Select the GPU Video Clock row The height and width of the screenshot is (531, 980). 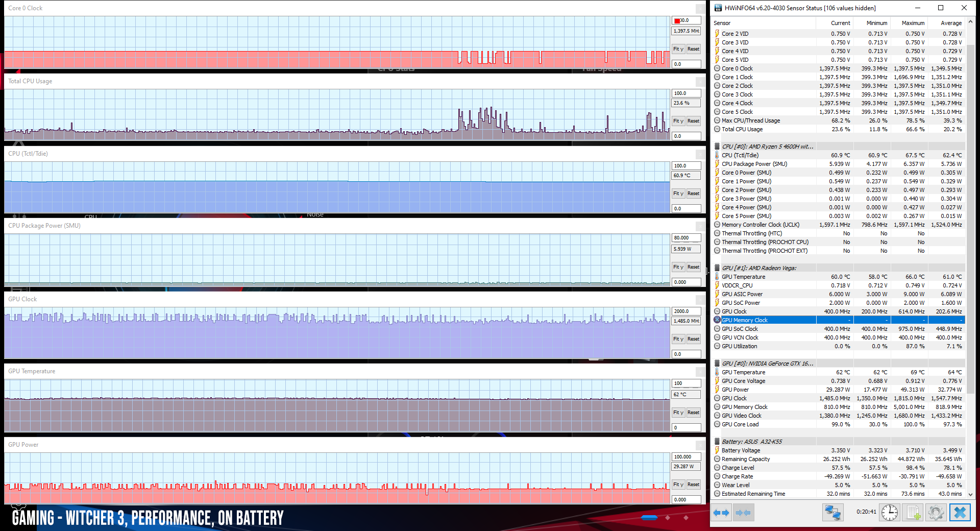(839, 416)
